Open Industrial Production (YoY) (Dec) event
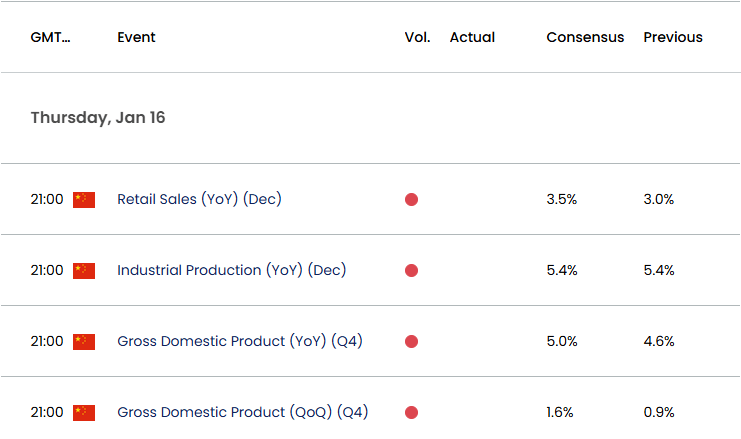Image resolution: width=741 pixels, height=439 pixels. click(231, 270)
